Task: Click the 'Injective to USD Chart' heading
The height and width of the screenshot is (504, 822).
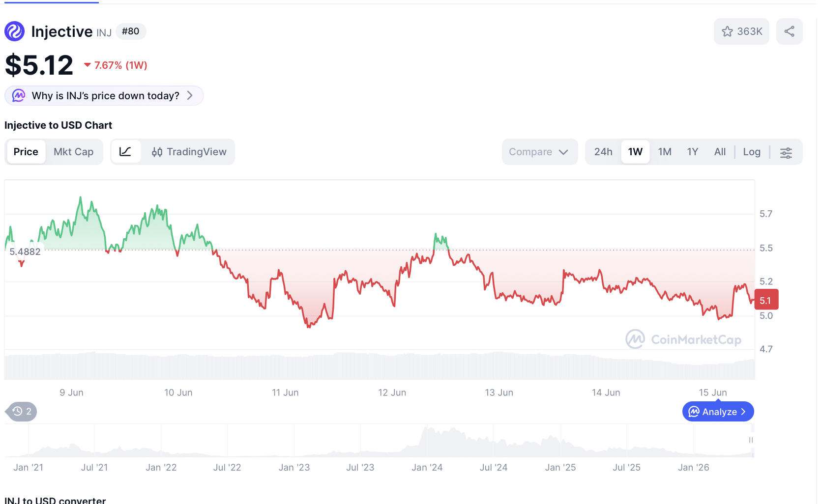Action: click(x=59, y=125)
